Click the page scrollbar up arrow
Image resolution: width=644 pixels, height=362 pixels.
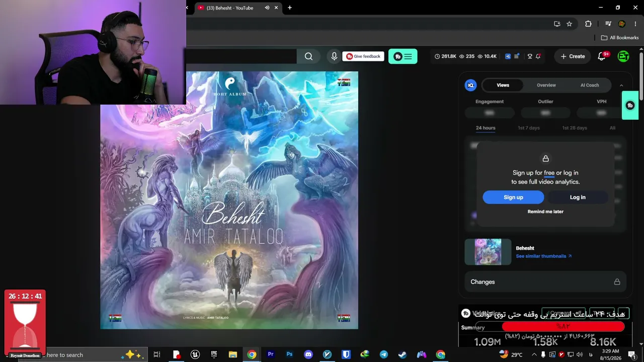641,50
